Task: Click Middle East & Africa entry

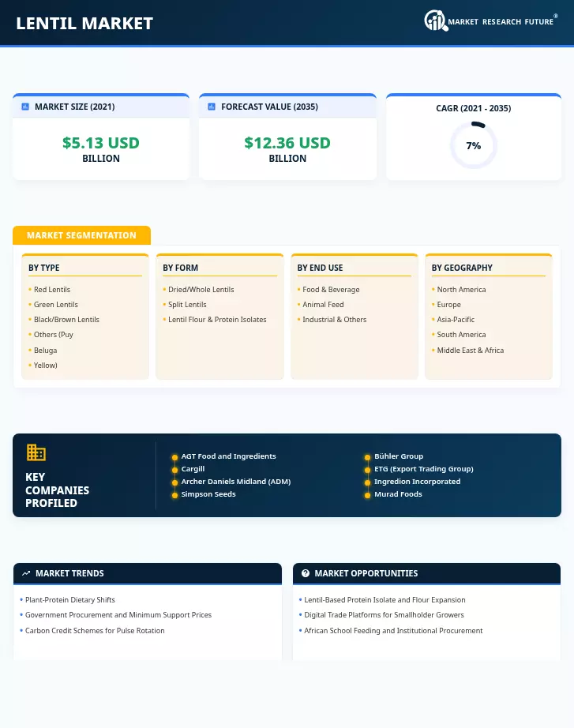Action: pos(470,351)
